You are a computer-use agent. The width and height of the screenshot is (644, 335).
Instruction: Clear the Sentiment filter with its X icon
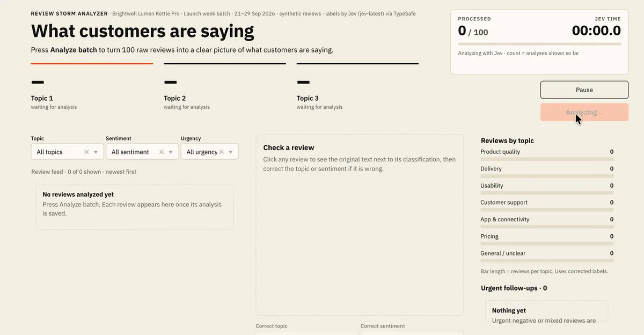tap(162, 152)
